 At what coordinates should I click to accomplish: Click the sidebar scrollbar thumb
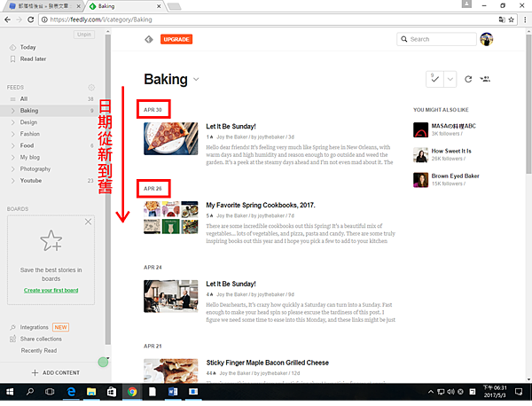coord(107,190)
